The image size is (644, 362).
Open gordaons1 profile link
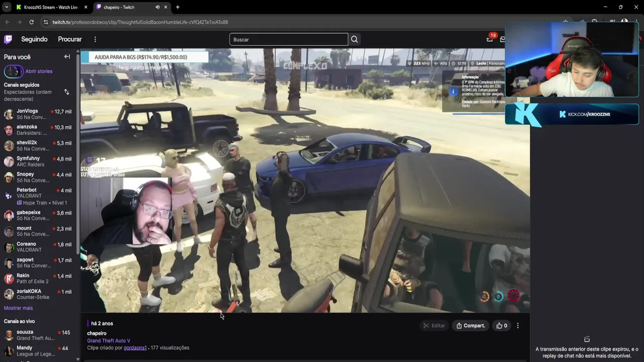point(135,347)
